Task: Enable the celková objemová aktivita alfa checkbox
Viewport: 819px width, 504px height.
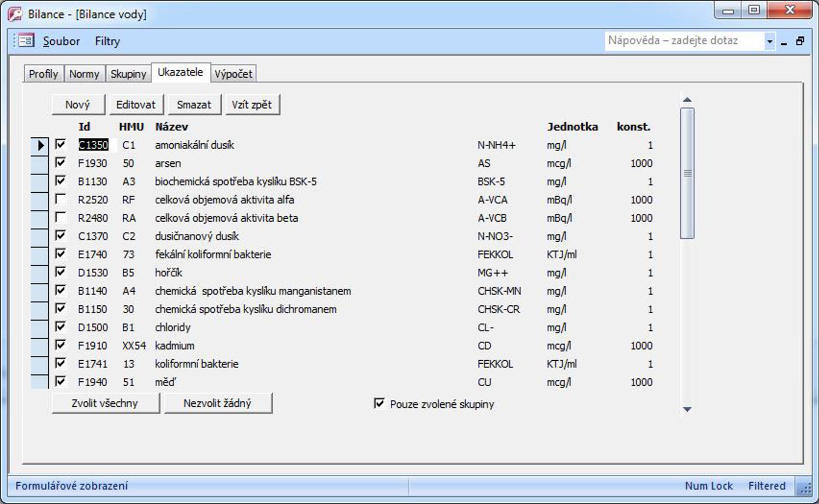Action: [61, 200]
